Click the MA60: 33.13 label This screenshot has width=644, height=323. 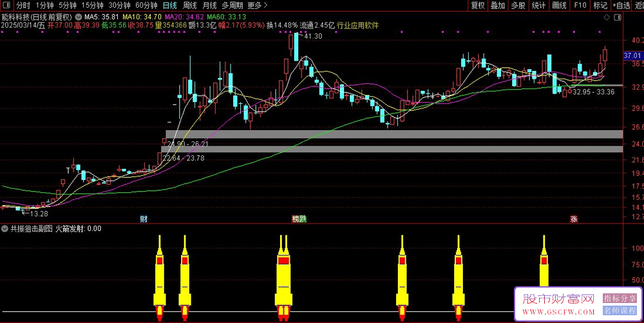pyautogui.click(x=226, y=17)
